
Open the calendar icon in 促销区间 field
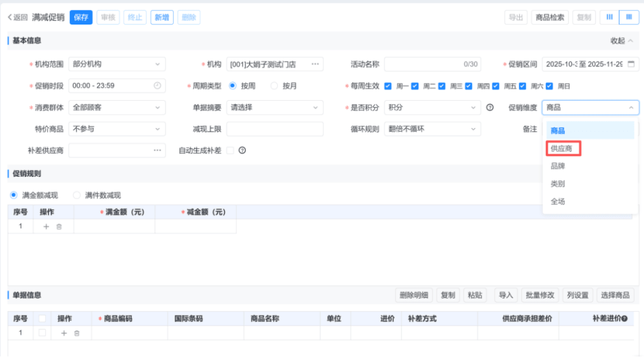(631, 64)
